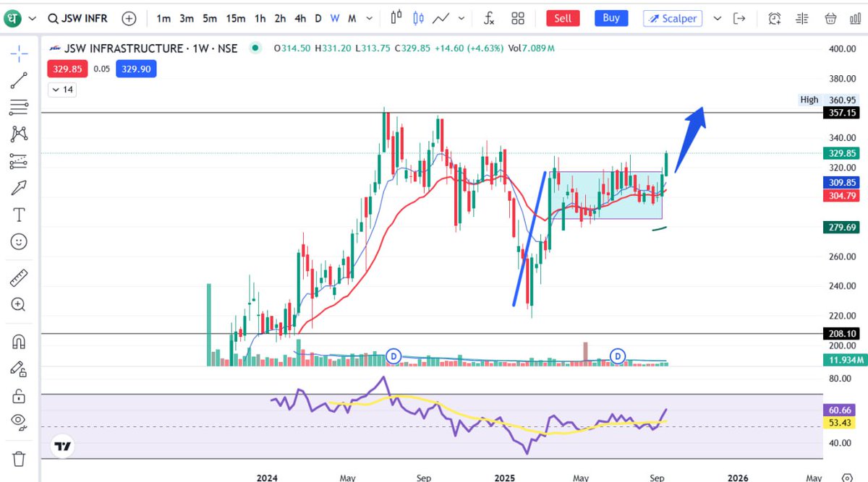The height and width of the screenshot is (482, 868).
Task: Open the emoji icons tool
Action: click(x=19, y=241)
